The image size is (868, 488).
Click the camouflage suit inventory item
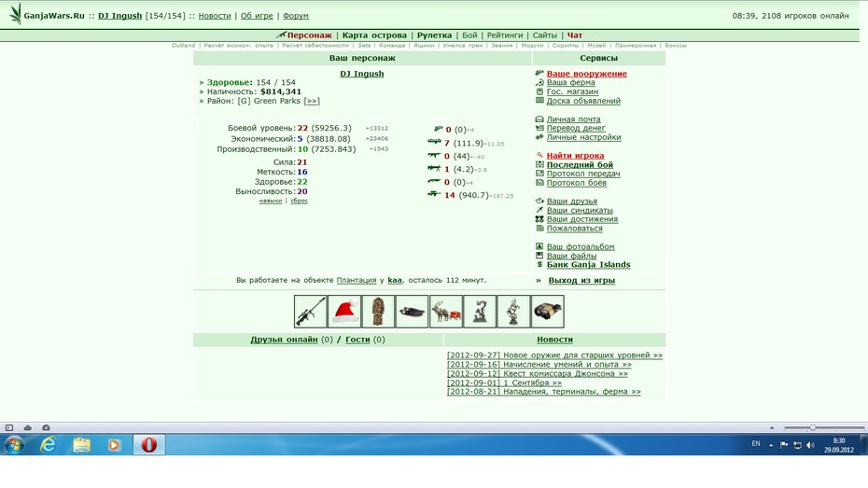[378, 312]
